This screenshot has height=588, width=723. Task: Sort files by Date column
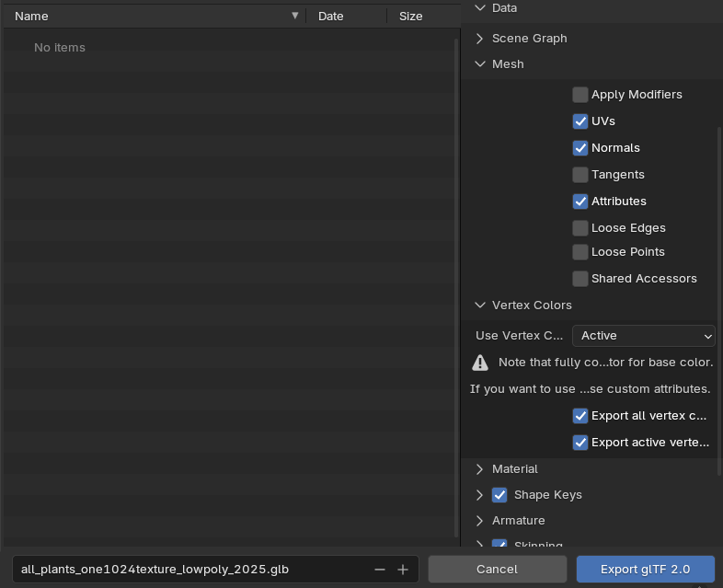[x=346, y=17]
